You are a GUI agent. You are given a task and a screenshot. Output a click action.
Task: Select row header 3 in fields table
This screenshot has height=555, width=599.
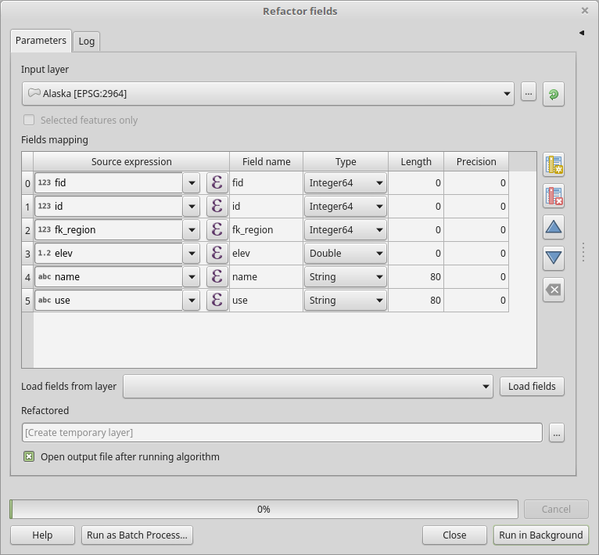point(28,254)
